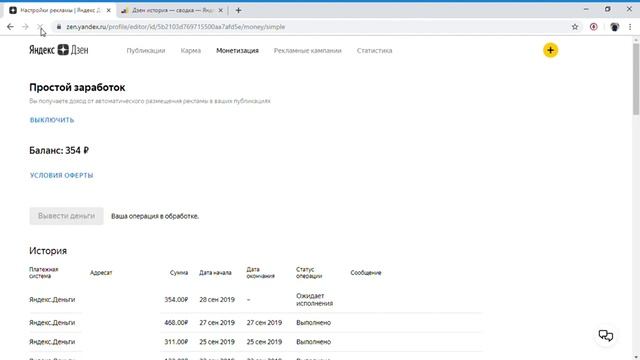Open the Карма section

[x=191, y=51]
